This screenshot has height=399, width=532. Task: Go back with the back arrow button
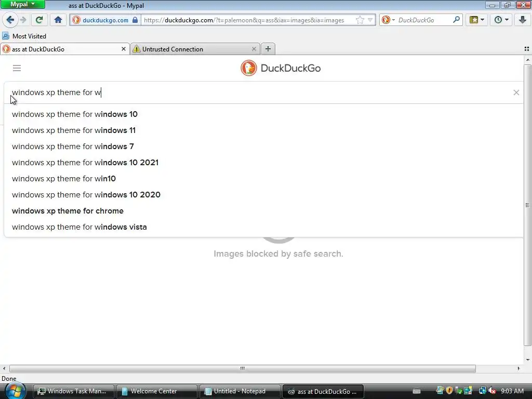click(x=10, y=20)
